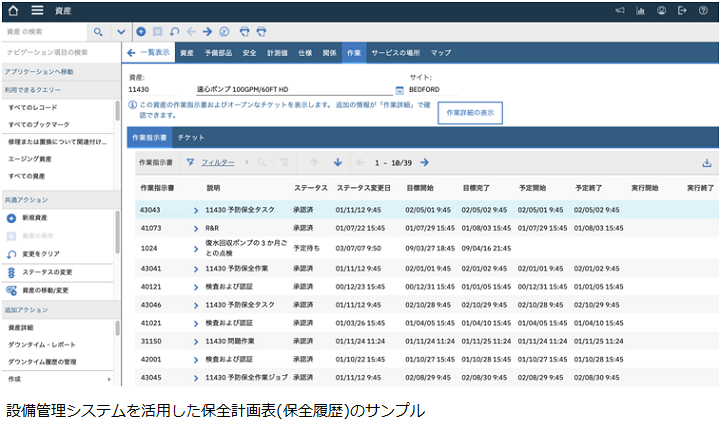
Task: Click the 資産詳細 action
Action: coord(21,327)
